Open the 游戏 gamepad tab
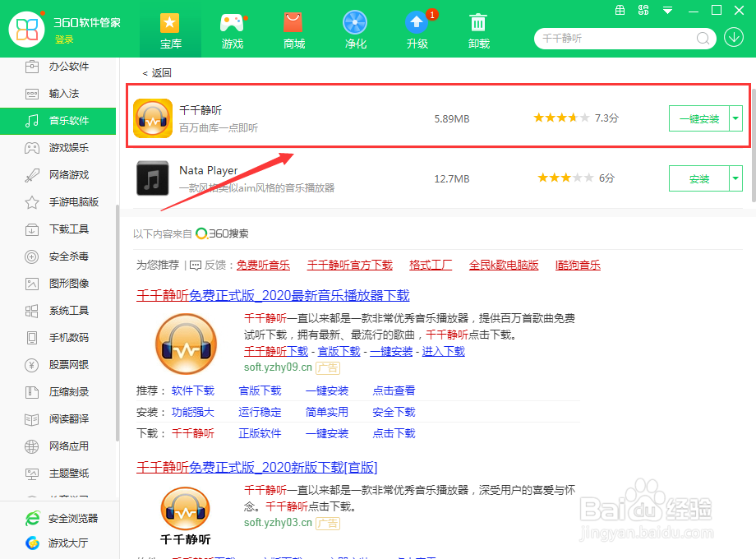This screenshot has width=756, height=559. click(x=232, y=31)
